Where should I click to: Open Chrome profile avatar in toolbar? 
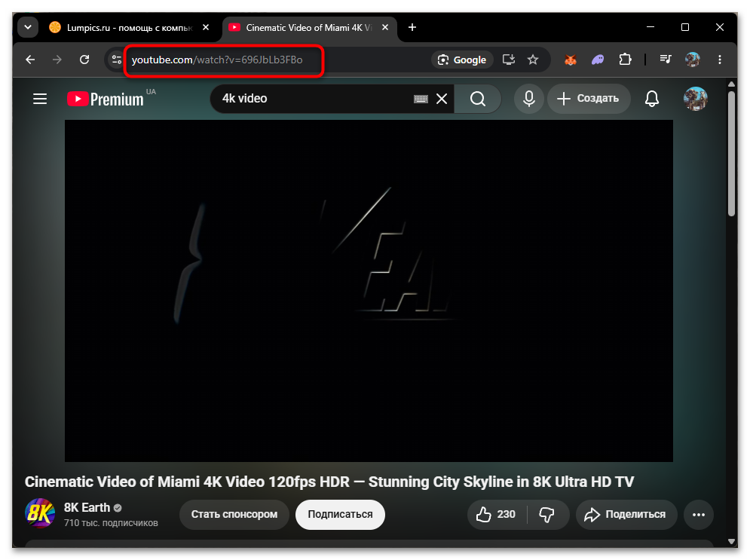point(692,60)
